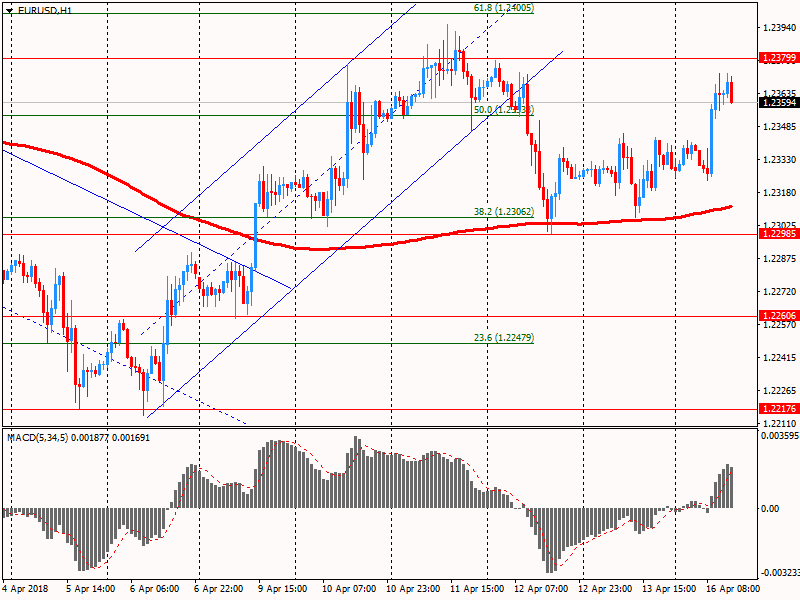This screenshot has width=800, height=600.
Task: Select the 50.0 Fibonacci level label
Action: tap(504, 110)
